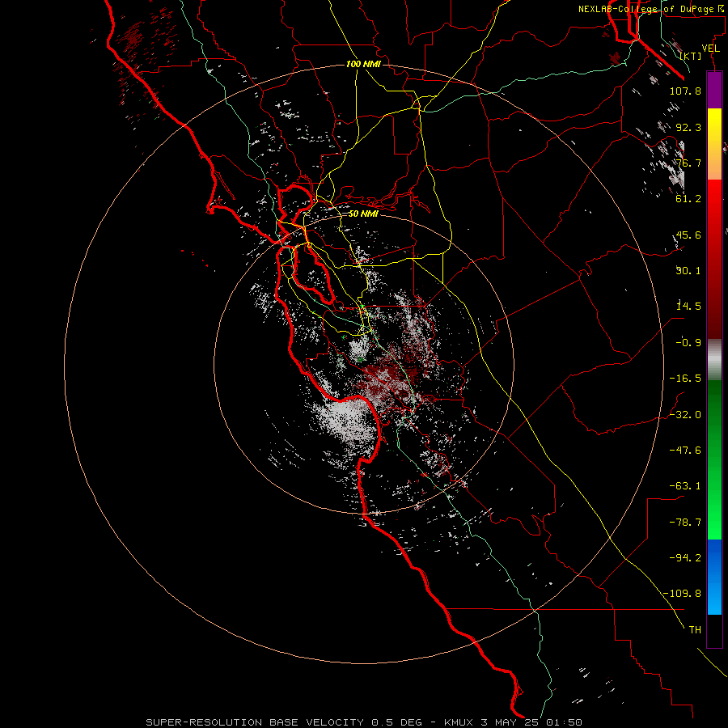728x728 pixels.
Task: Click the 76.7 scale value
Action: pos(688,163)
